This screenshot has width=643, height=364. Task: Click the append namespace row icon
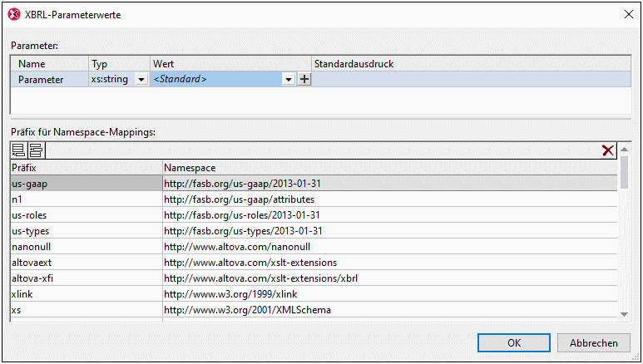pos(18,150)
